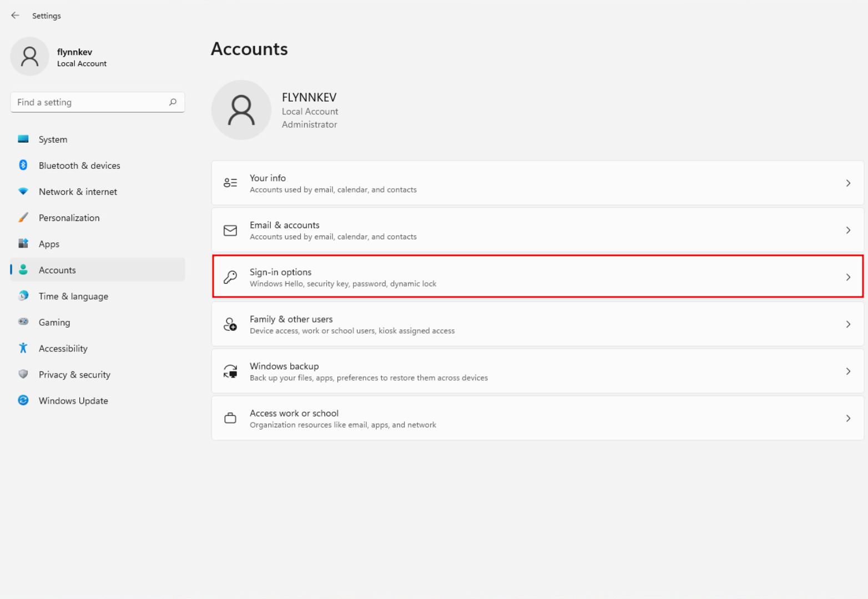Select the Privacy & security shield icon
This screenshot has width=868, height=599.
tap(23, 374)
